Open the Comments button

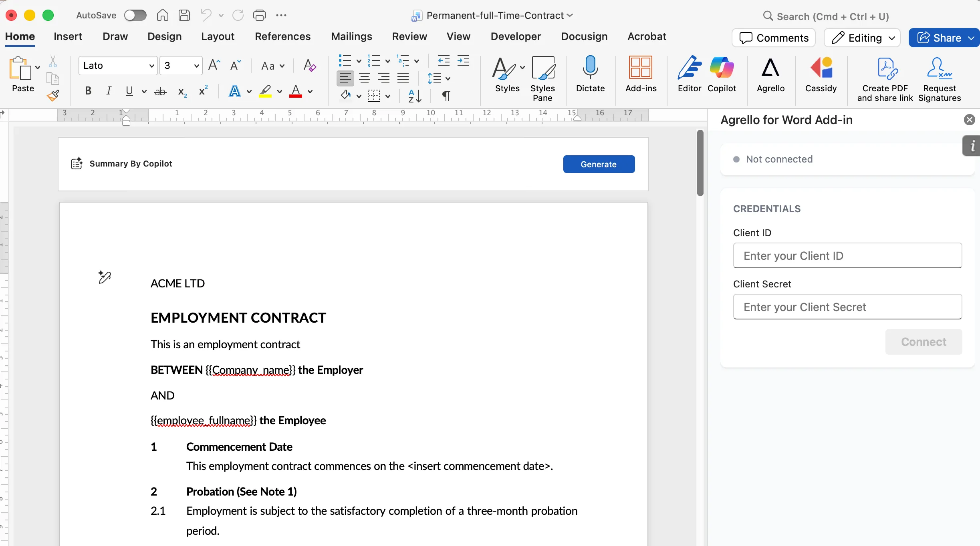(x=774, y=38)
